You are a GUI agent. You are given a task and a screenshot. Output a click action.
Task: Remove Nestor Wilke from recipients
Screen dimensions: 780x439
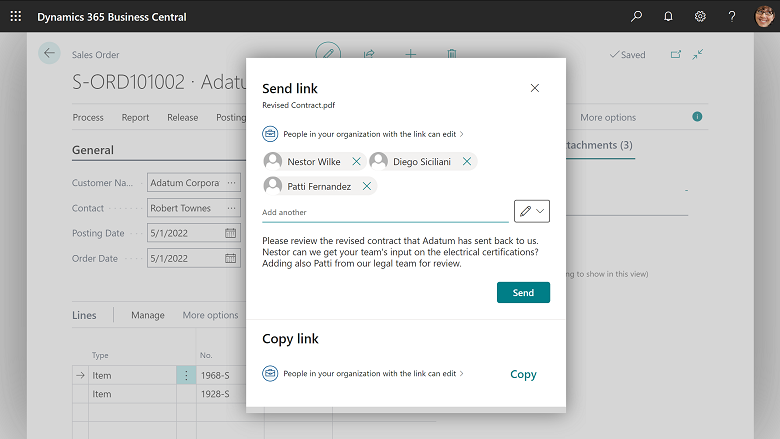coord(356,162)
